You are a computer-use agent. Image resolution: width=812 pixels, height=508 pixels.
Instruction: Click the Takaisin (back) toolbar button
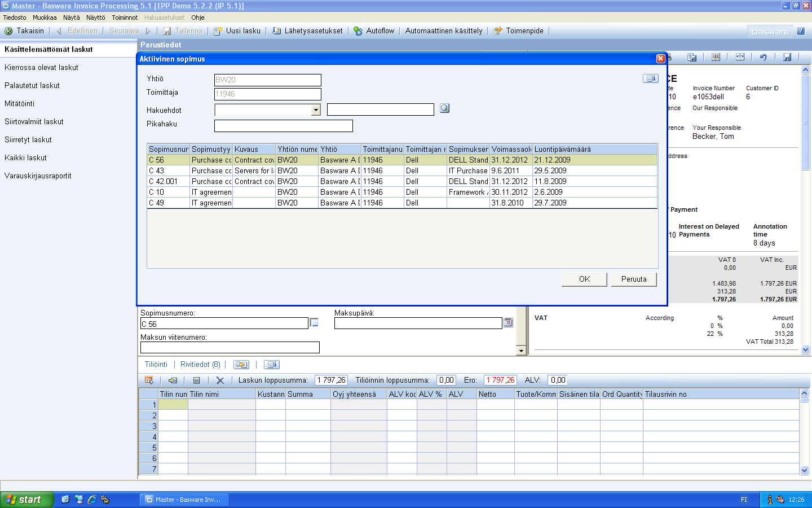pyautogui.click(x=24, y=31)
